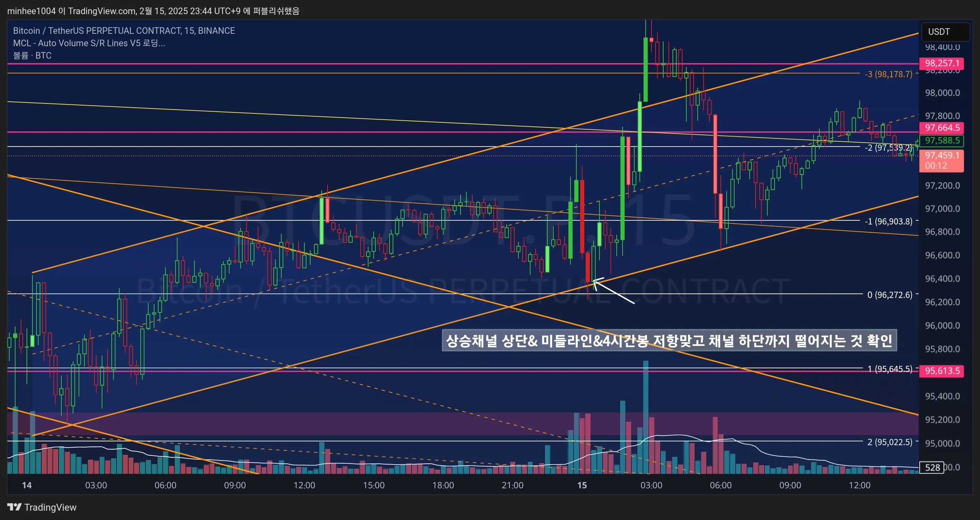Click the TradingView logo at bottom left
Screen dimensions: 980x520
pyautogui.click(x=42, y=508)
